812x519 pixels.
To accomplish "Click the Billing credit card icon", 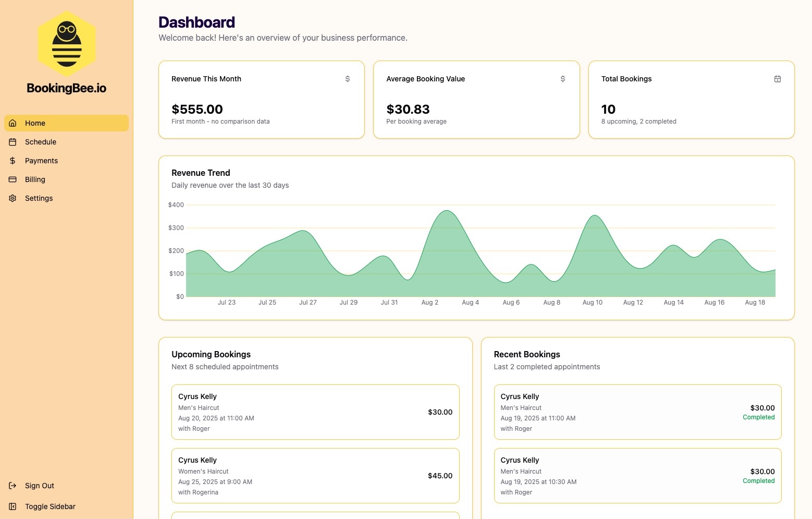I will click(x=13, y=179).
